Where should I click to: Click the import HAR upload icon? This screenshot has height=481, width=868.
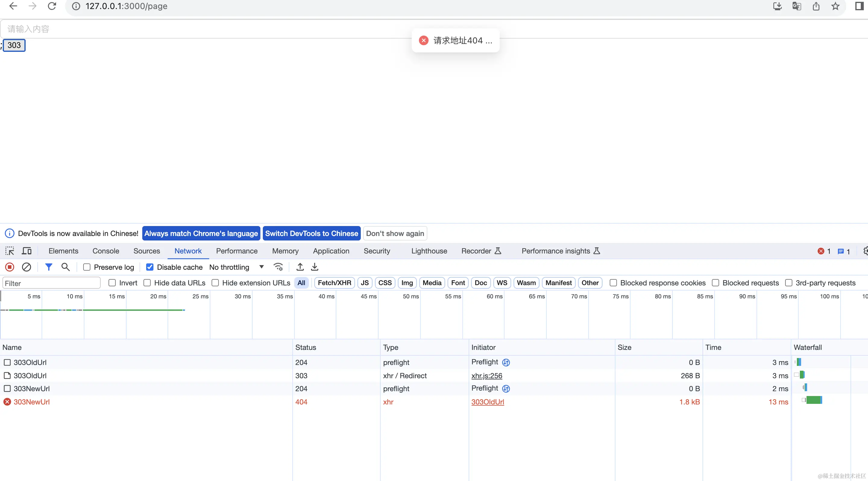(x=300, y=267)
